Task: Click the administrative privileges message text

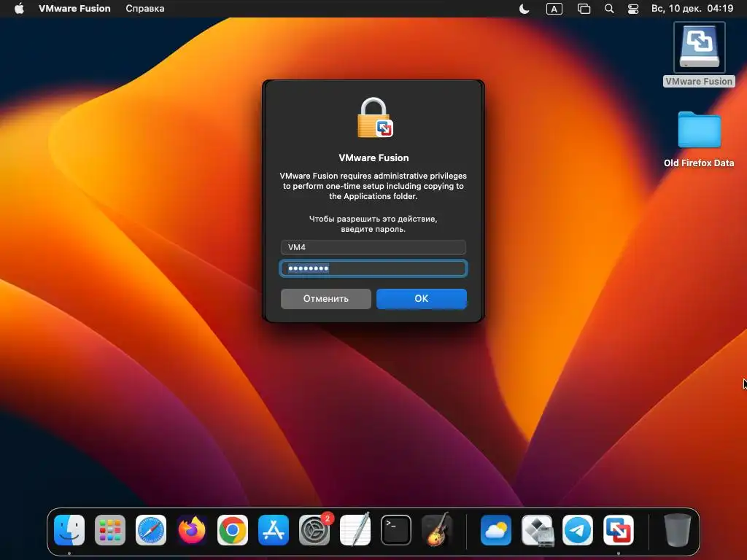Action: point(373,186)
